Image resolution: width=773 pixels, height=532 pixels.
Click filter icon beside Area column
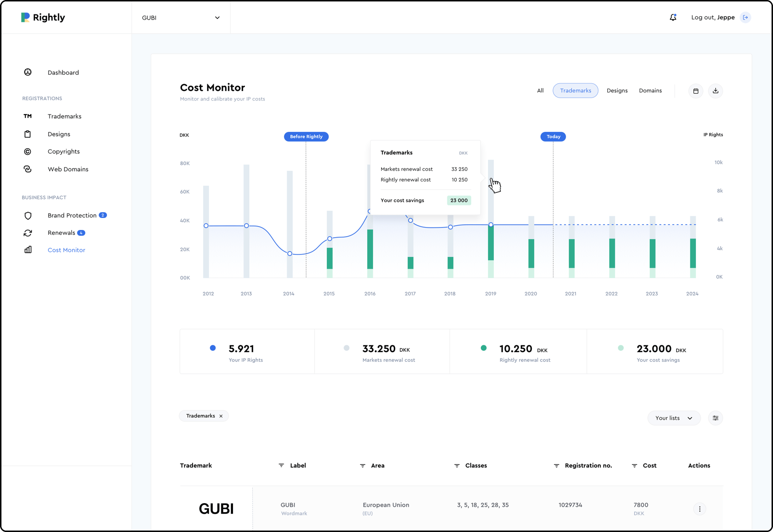[x=362, y=466]
